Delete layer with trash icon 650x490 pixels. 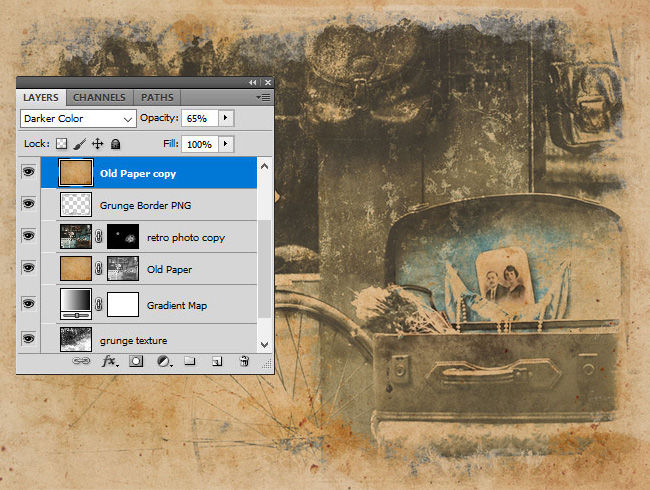coord(243,362)
